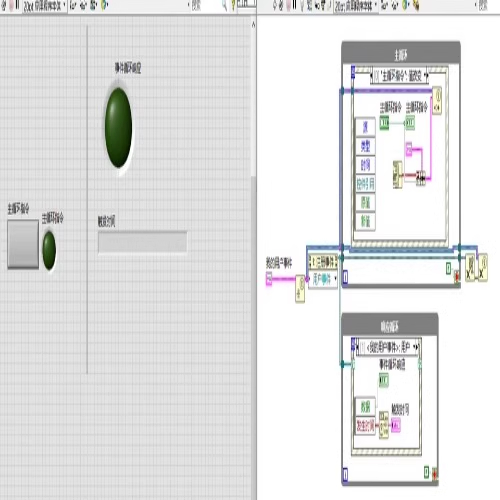The width and height of the screenshot is (500, 500).
Task: Open the block diagram text font dropdown
Action: click(x=356, y=6)
